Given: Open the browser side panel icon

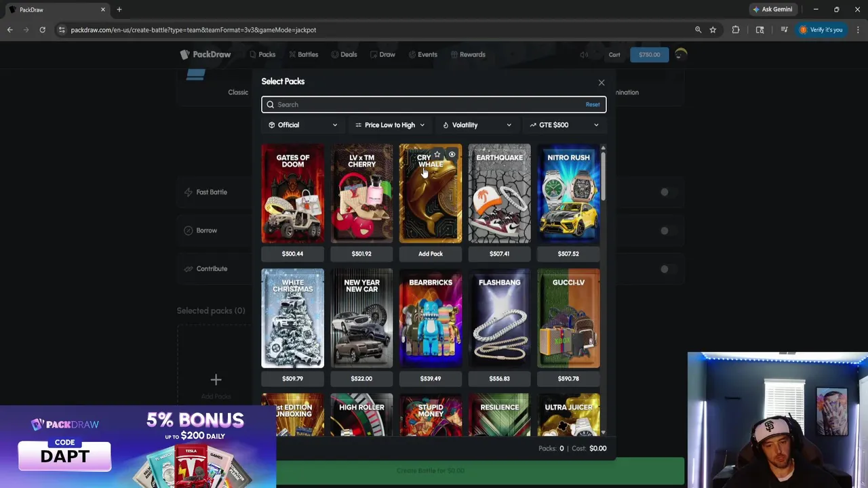Looking at the screenshot, I should (x=759, y=30).
